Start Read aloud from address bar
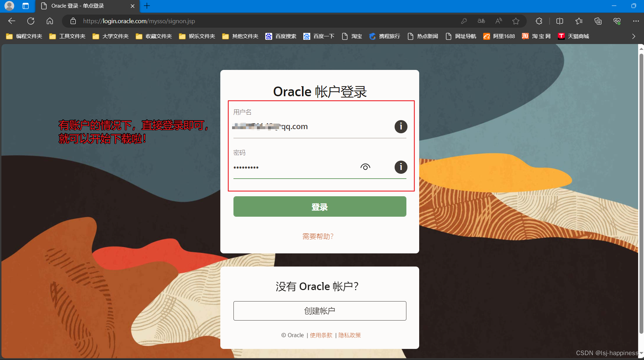Image resolution: width=644 pixels, height=360 pixels. (x=498, y=21)
